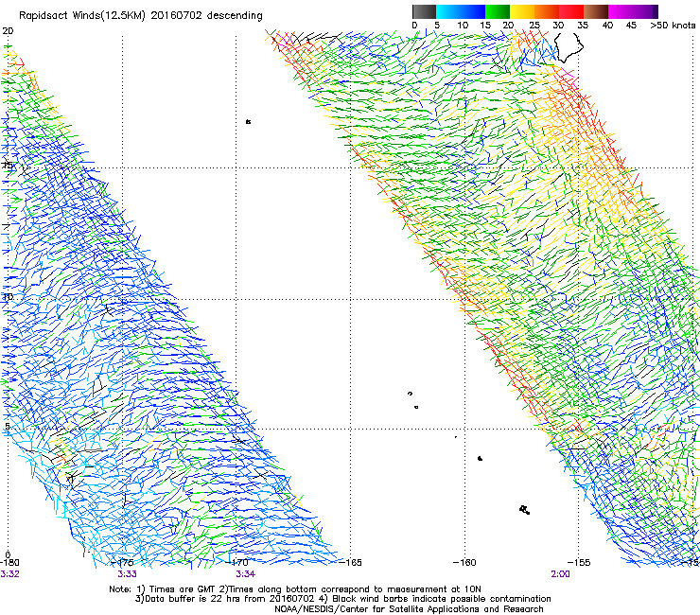Viewport: 700px width, 615px height.
Task: Click the '-180' longitude label
Action: (x=9, y=562)
